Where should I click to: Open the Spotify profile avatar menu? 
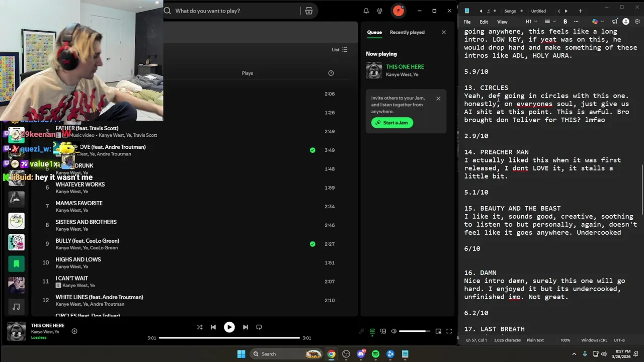(398, 11)
